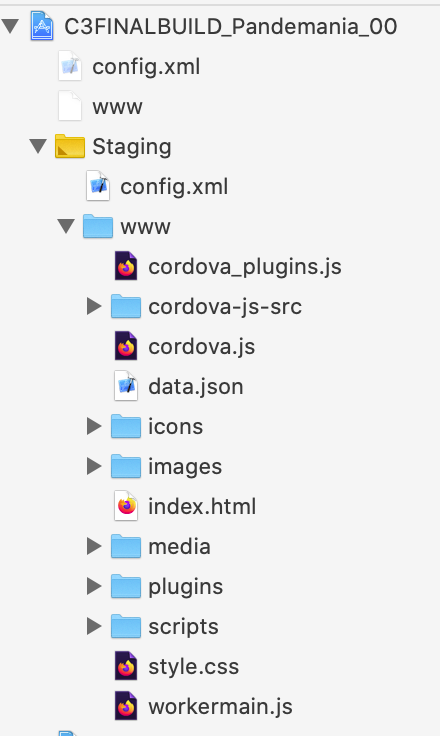Viewport: 440px width, 736px height.
Task: Click the data.json file icon
Action: [126, 386]
